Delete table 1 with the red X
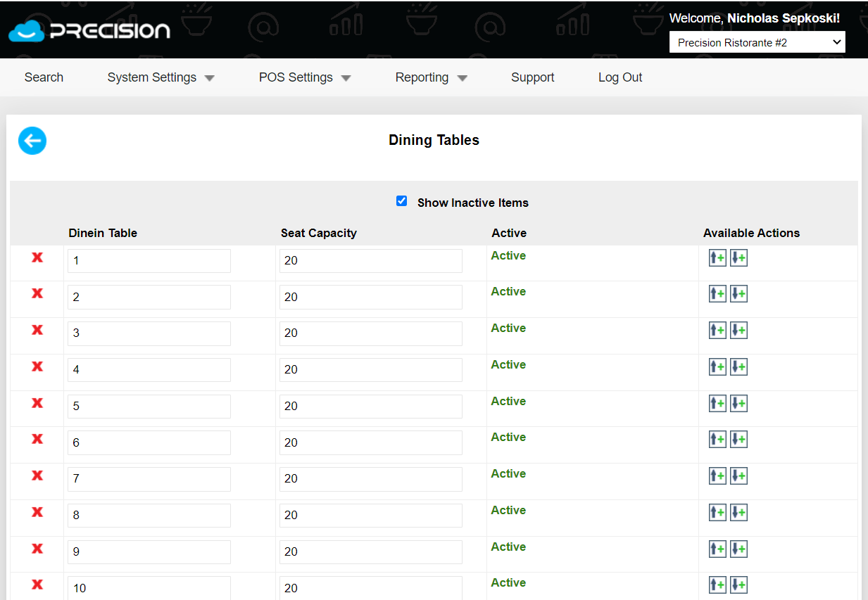868x600 pixels. [37, 257]
